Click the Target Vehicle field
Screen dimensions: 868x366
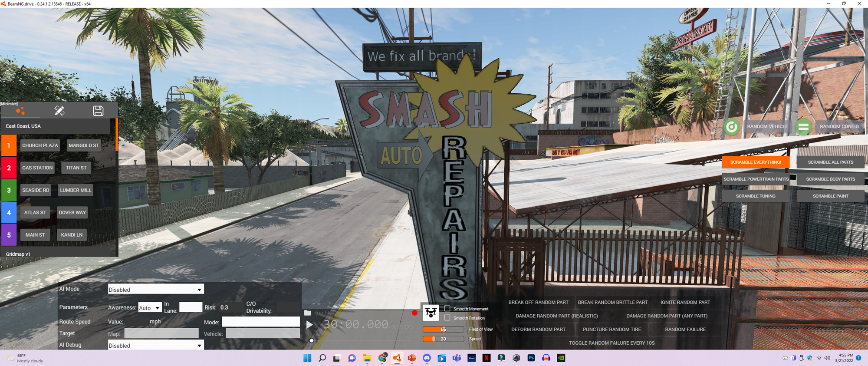(x=263, y=333)
